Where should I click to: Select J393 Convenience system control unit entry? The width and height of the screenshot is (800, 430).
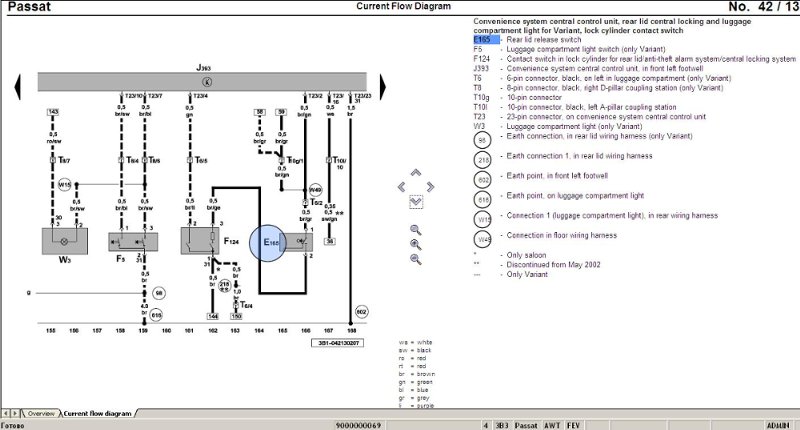[588, 69]
